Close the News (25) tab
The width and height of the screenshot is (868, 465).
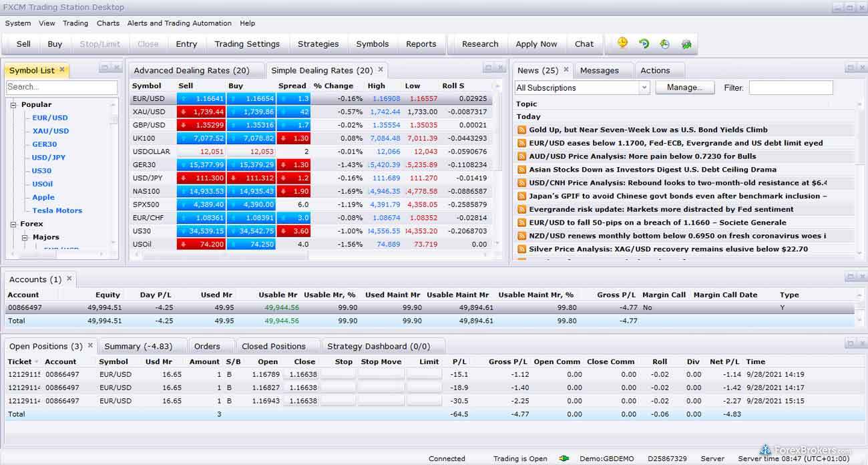566,69
